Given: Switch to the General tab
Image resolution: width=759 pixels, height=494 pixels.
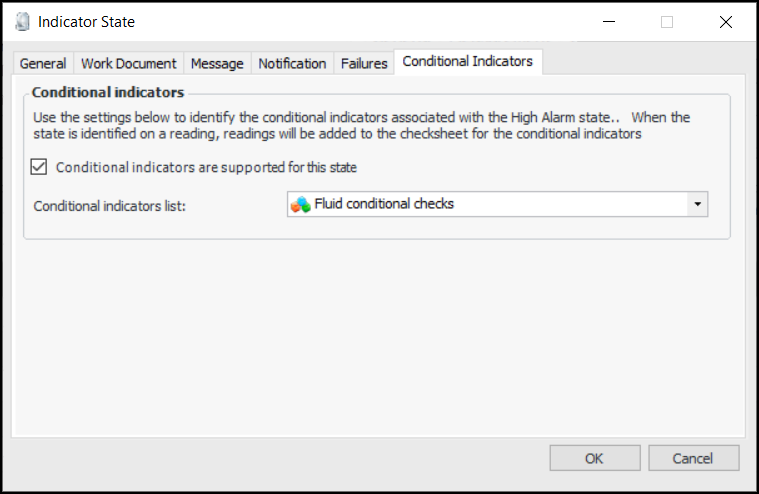Looking at the screenshot, I should pyautogui.click(x=43, y=63).
